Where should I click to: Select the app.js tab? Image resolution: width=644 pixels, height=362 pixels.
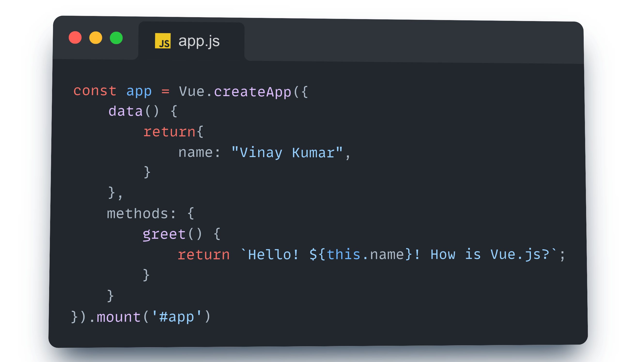(x=199, y=41)
